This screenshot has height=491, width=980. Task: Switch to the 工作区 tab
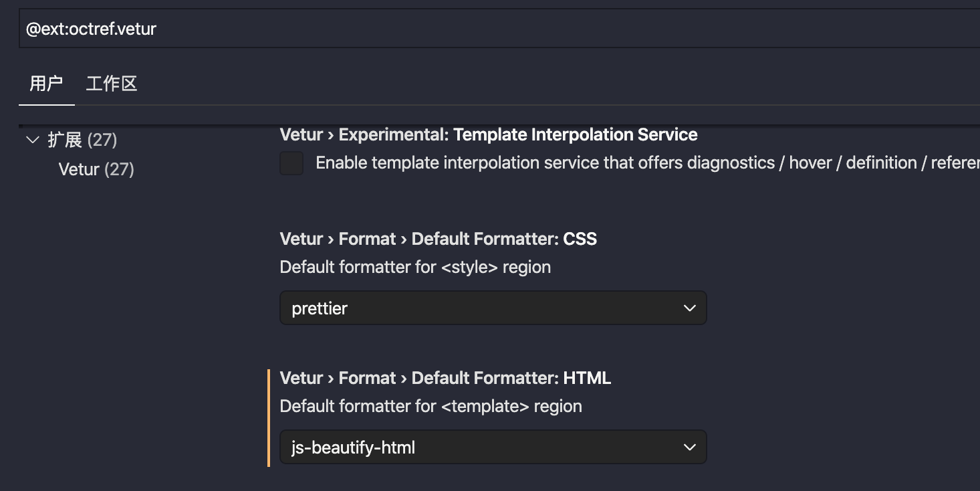[112, 84]
